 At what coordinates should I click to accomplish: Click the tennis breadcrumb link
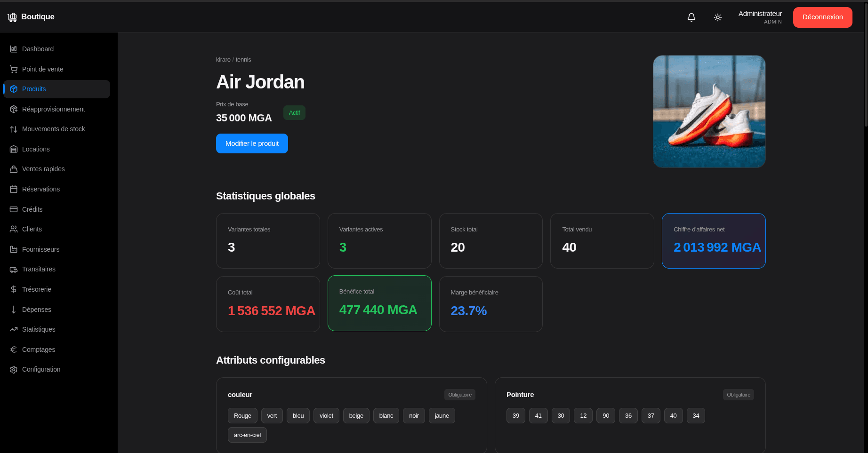243,60
